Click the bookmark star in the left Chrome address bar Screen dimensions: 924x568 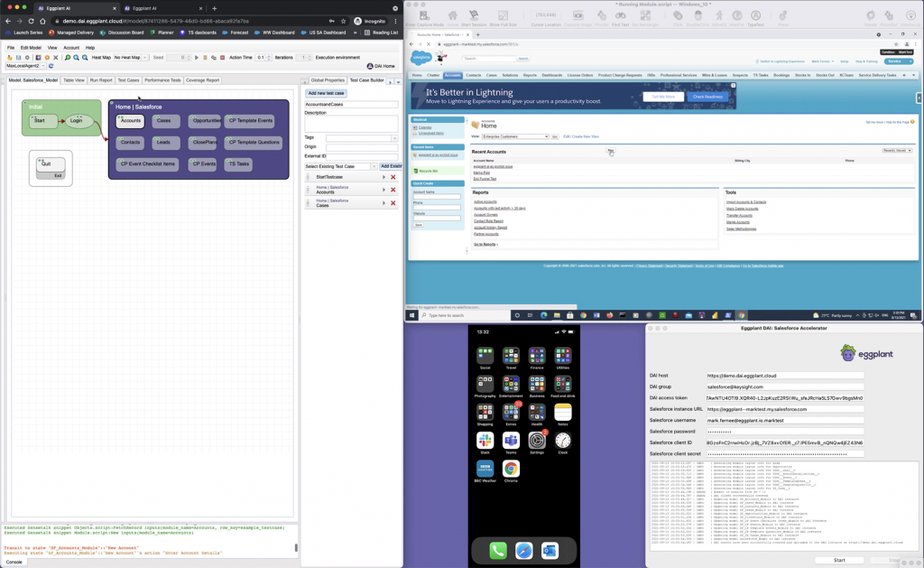click(x=343, y=22)
